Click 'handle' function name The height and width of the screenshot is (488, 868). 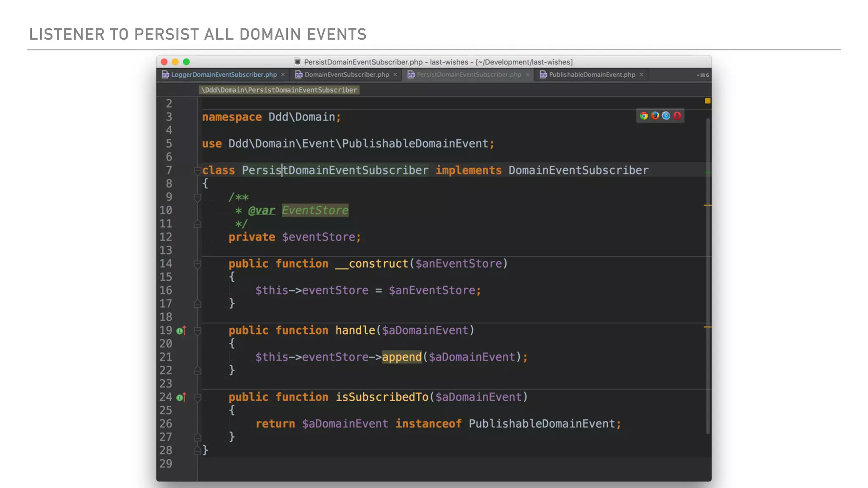point(355,330)
